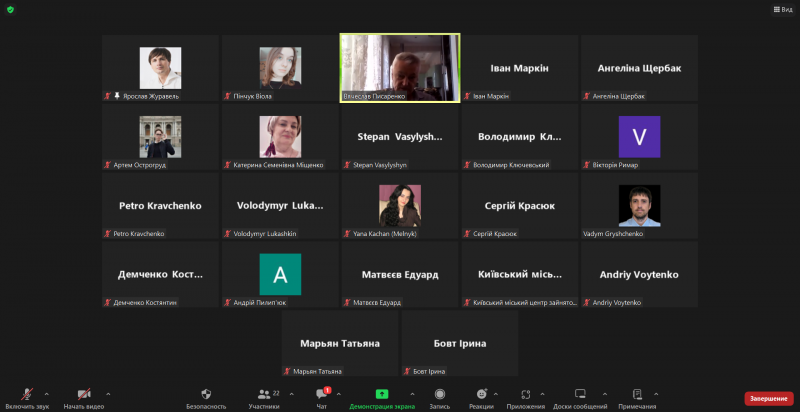The image size is (800, 412).
Task: Click muted mic icon on Іван Маркін label
Action: pos(467,96)
